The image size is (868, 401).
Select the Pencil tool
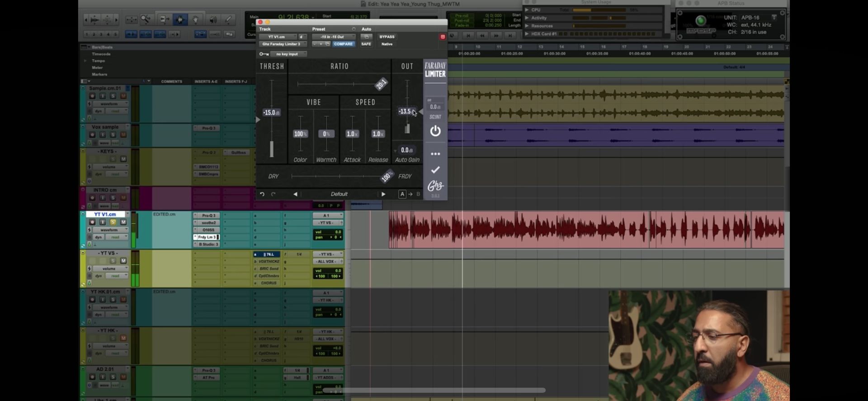tap(228, 19)
